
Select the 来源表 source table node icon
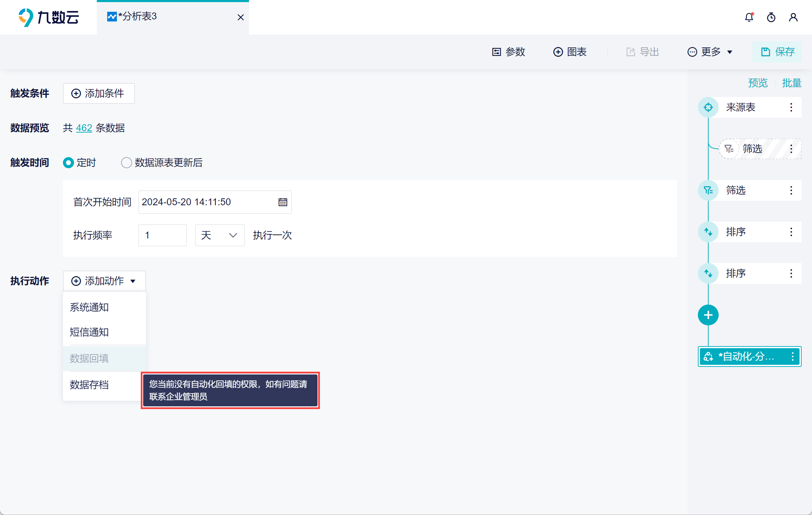pyautogui.click(x=708, y=107)
